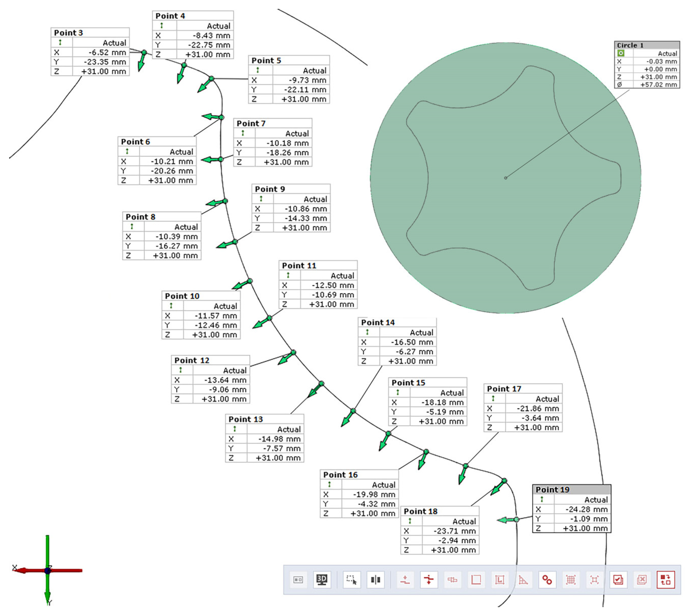Image resolution: width=688 pixels, height=616 pixels.
Task: Click the fit-to-view toolbar icon
Action: pos(594,579)
